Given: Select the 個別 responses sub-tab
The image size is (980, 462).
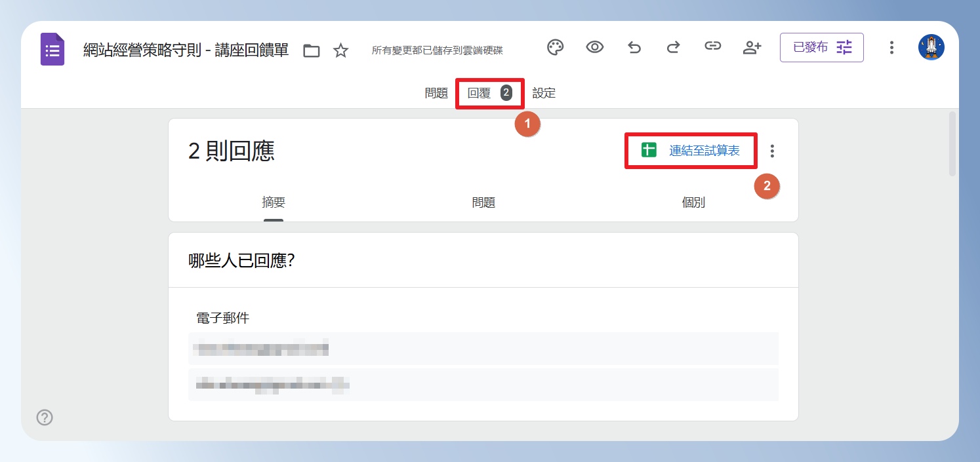Looking at the screenshot, I should pyautogui.click(x=693, y=202).
